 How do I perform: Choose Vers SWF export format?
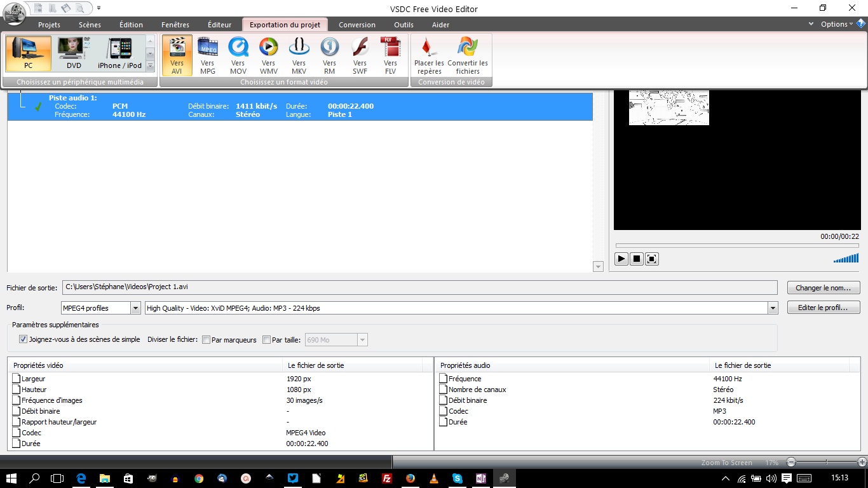click(360, 56)
